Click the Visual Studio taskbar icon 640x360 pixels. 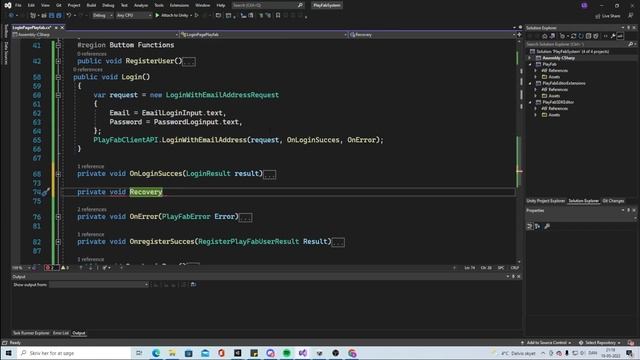tap(303, 353)
